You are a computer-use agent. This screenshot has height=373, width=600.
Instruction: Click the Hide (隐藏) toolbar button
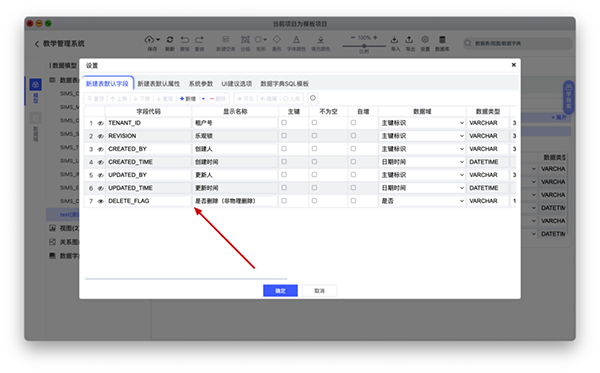pos(269,99)
